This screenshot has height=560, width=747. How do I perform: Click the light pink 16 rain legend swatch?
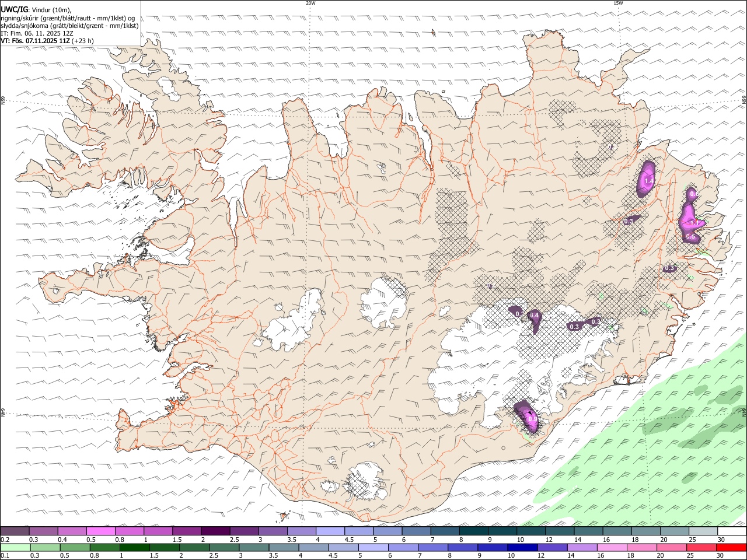(612, 547)
